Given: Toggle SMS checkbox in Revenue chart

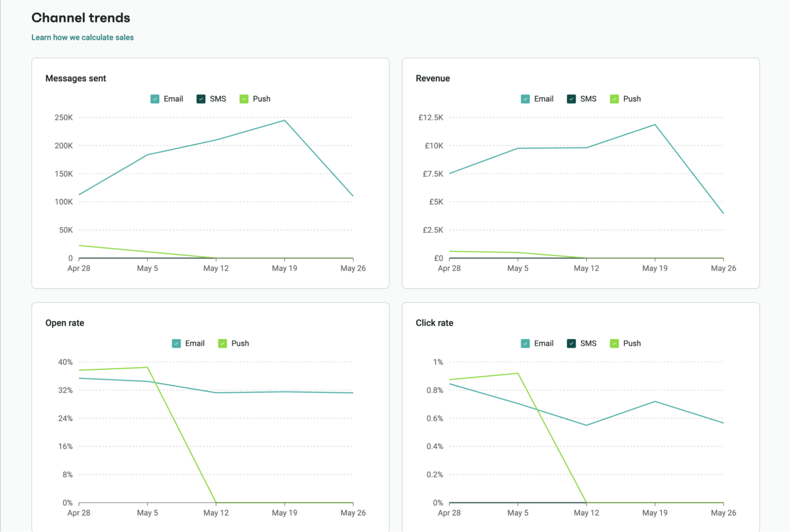Looking at the screenshot, I should pyautogui.click(x=571, y=99).
